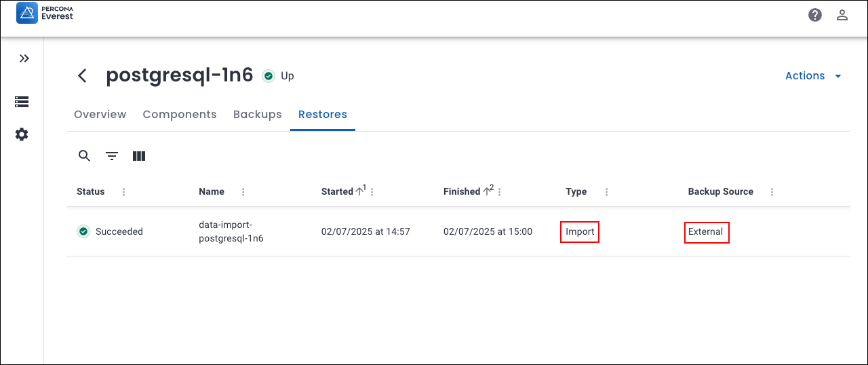The width and height of the screenshot is (868, 365).
Task: Open the databases list sidebar icon
Action: pyautogui.click(x=22, y=102)
